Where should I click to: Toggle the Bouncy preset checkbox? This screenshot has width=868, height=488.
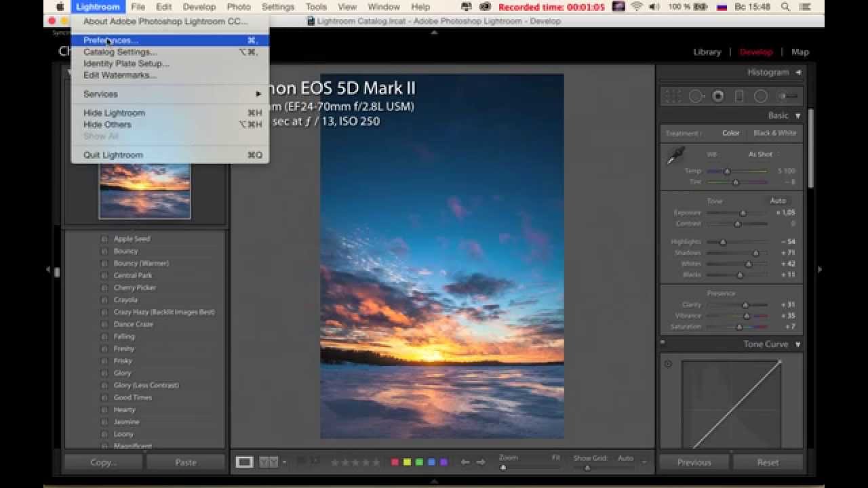(x=104, y=251)
